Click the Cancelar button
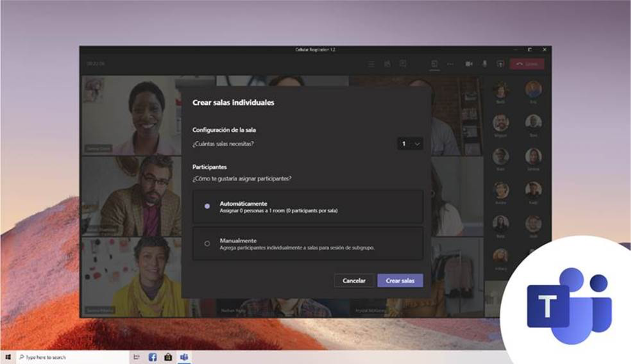This screenshot has width=631, height=364. click(354, 281)
